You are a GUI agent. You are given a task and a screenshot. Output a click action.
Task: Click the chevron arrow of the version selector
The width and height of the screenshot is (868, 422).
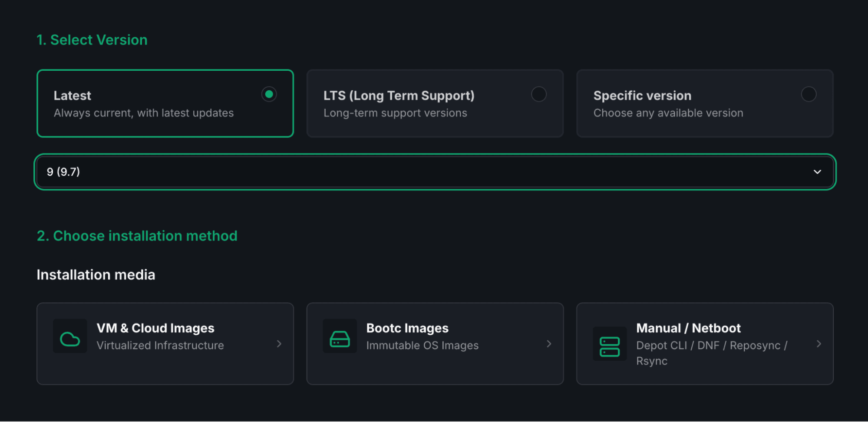[817, 172]
